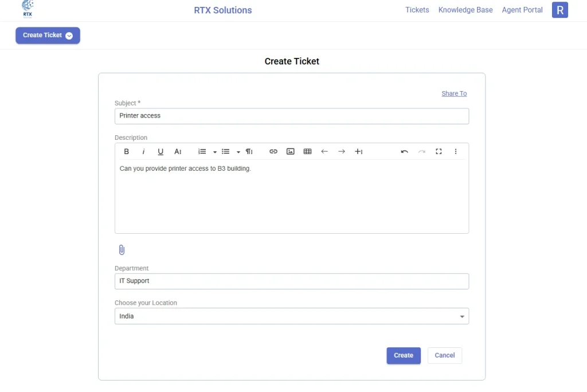The height and width of the screenshot is (392, 587).
Task: Apply italic formatting to description text
Action: click(x=143, y=152)
